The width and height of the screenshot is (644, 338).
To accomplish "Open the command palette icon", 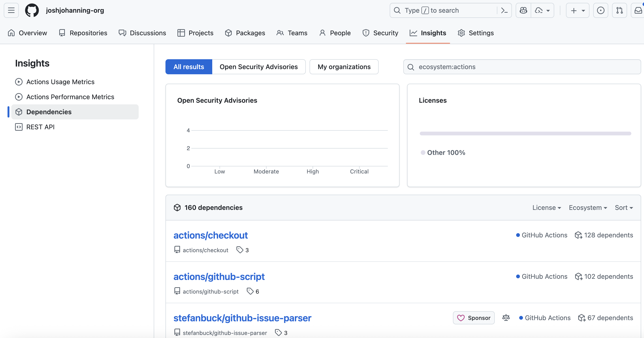I will [504, 10].
